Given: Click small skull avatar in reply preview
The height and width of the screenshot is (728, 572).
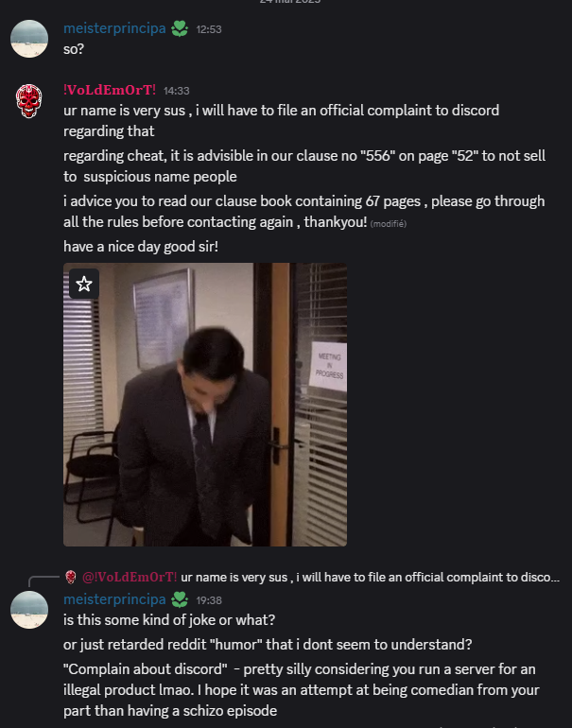Looking at the screenshot, I should (x=71, y=577).
